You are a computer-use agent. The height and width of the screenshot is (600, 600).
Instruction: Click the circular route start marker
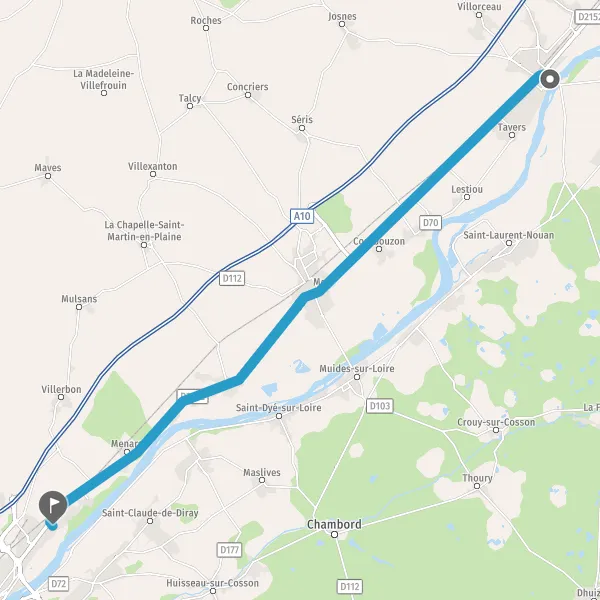(550, 79)
